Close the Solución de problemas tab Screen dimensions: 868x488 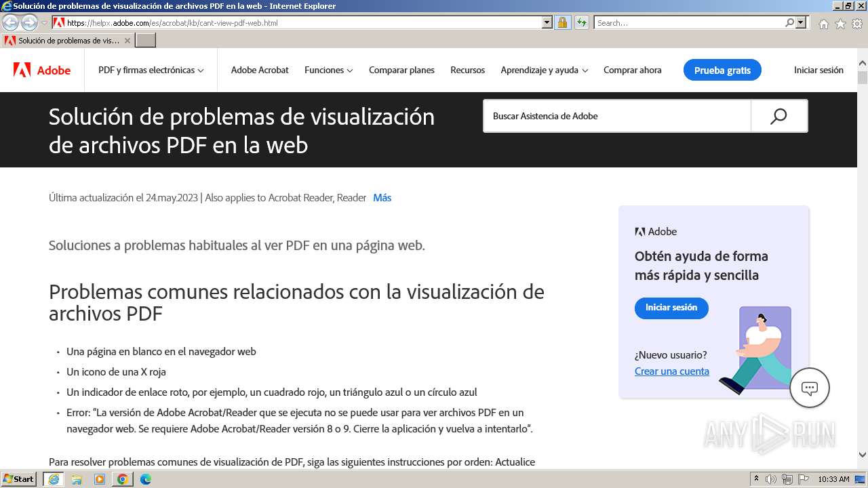click(127, 41)
